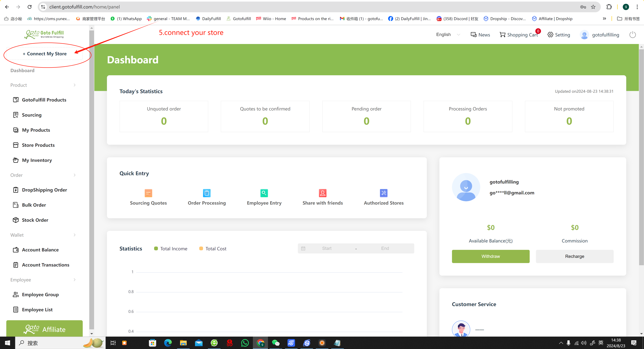The image size is (644, 349).
Task: Click Goto Fulfill logo
Action: point(44,34)
